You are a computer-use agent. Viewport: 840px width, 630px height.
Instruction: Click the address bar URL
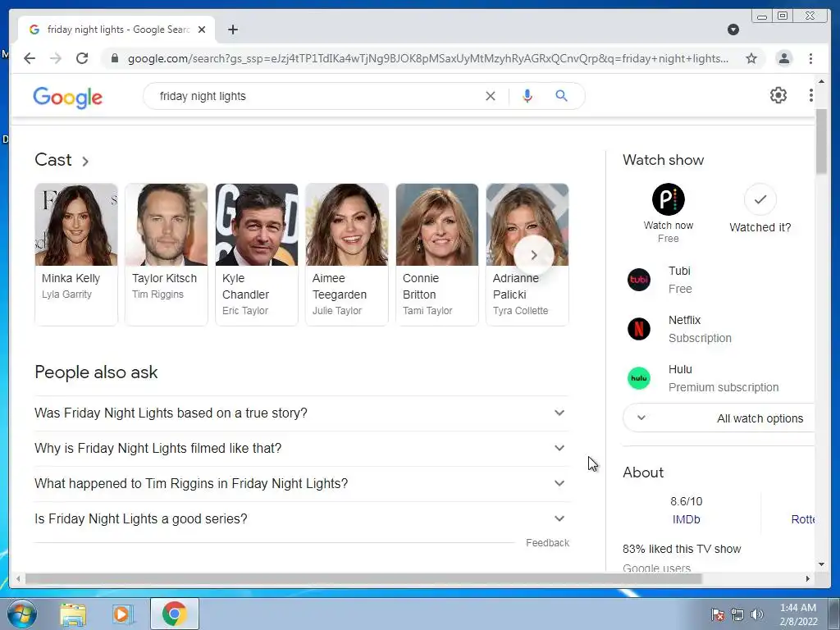[427, 58]
